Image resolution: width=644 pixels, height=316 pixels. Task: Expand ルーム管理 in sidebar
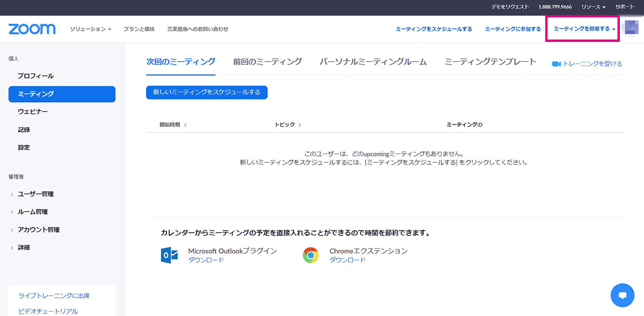(29, 212)
